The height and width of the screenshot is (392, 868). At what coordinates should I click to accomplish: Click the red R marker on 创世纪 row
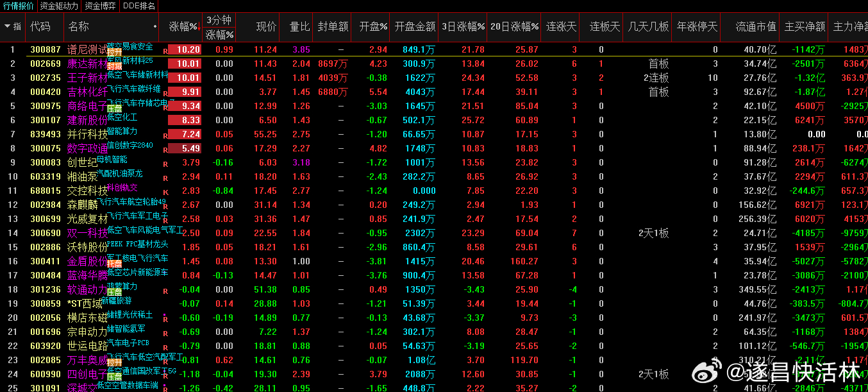[165, 164]
